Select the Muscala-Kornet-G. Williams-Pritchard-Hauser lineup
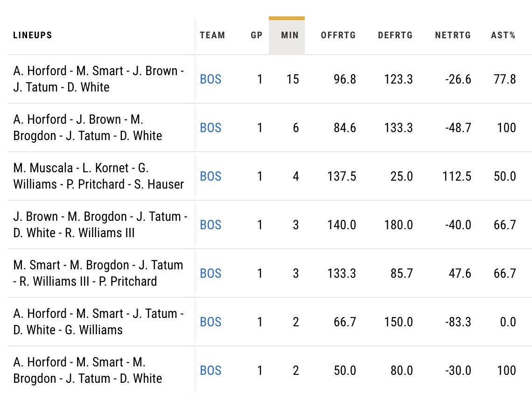This screenshot has height=394, width=532. click(98, 176)
